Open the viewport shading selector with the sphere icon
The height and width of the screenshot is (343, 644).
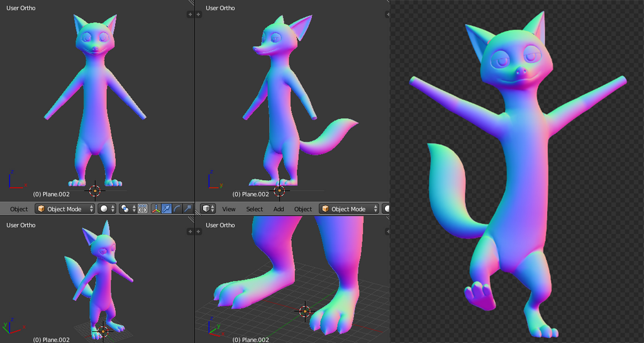(x=107, y=209)
